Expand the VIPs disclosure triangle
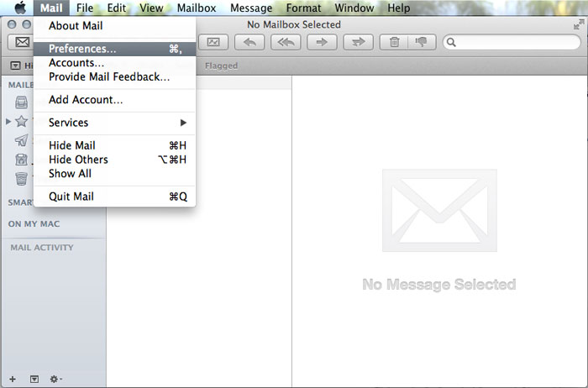Viewport: 588px width, 388px height. (x=8, y=122)
